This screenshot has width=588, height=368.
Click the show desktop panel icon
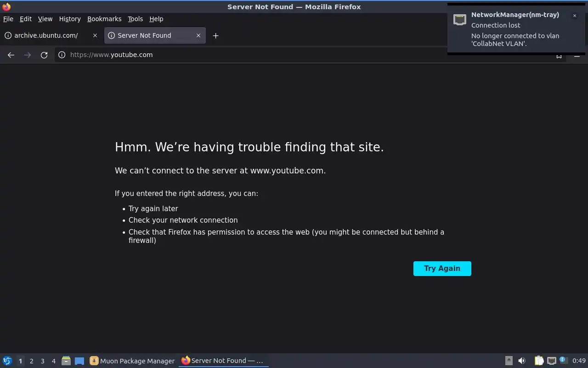79,361
